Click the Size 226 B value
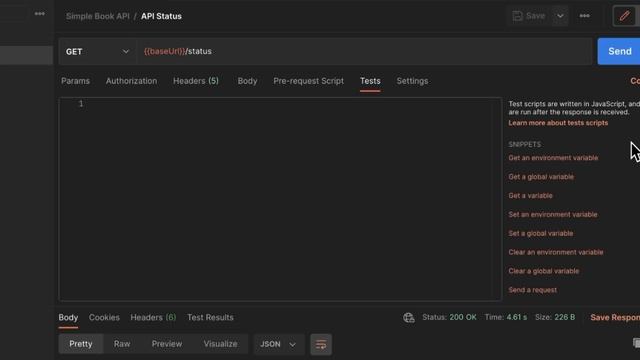Image resolution: width=640 pixels, height=360 pixels. pos(564,317)
